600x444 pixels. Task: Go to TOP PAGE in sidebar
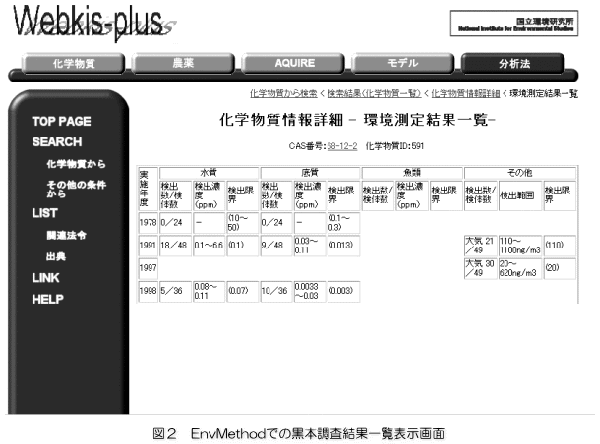click(x=62, y=122)
